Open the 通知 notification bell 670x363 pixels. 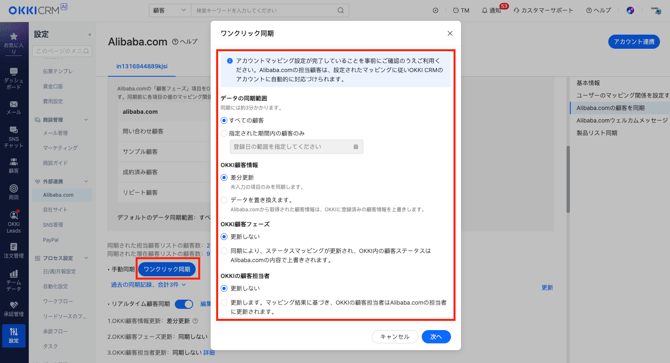tap(491, 10)
